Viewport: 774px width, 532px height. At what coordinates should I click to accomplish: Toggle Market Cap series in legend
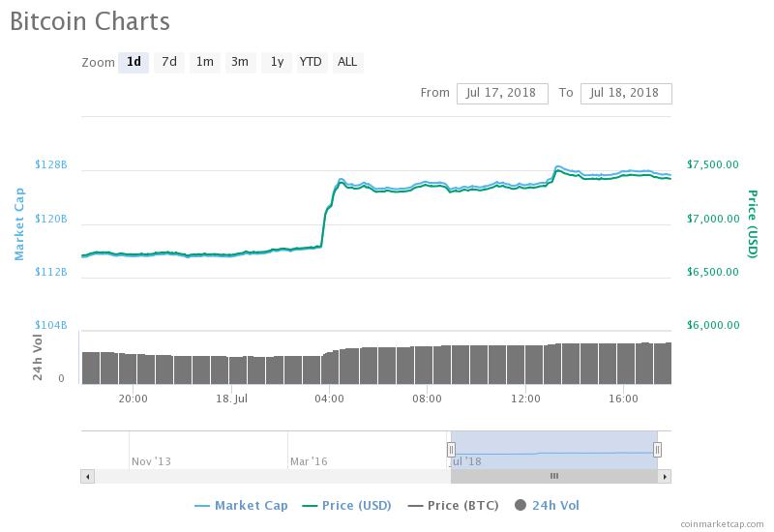pos(241,505)
